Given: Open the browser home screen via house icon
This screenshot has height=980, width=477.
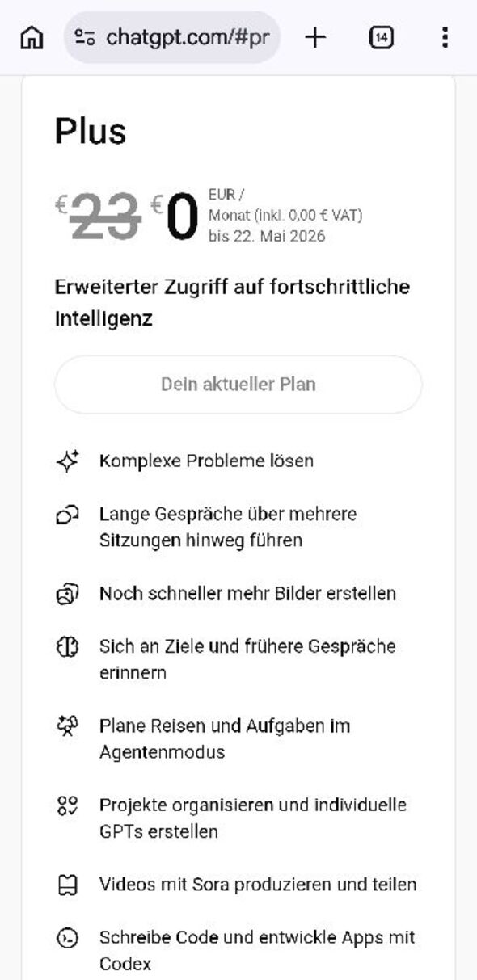Looking at the screenshot, I should [x=32, y=36].
